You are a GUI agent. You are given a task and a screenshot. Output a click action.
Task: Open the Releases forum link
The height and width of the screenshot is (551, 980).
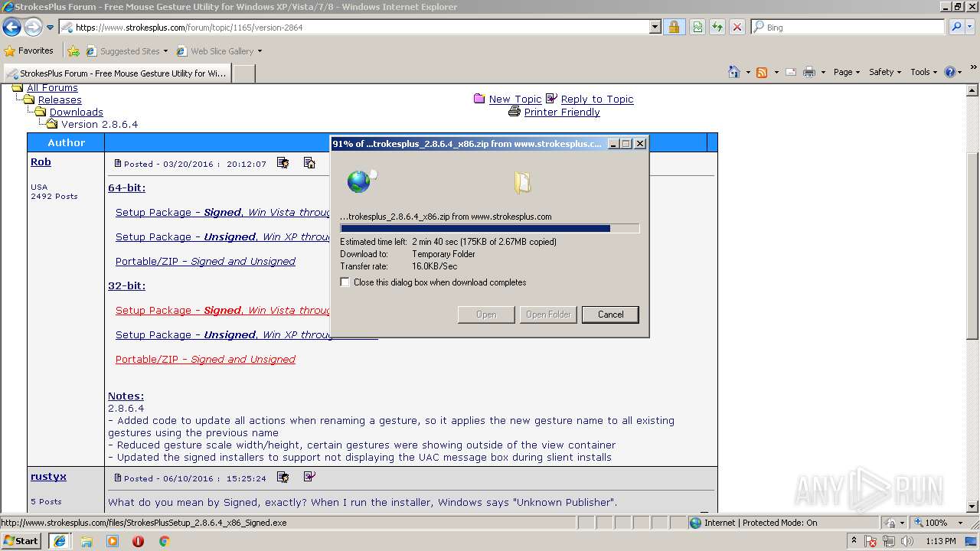(60, 100)
